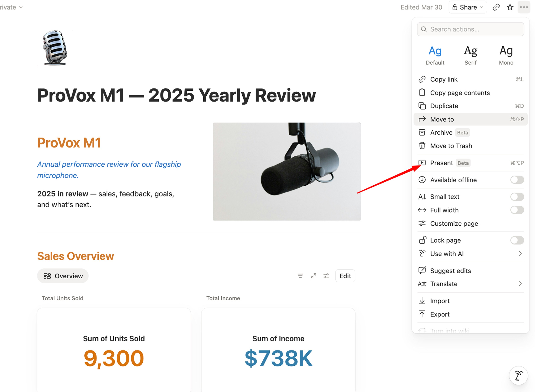Select Duplicate in the actions menu

(444, 106)
